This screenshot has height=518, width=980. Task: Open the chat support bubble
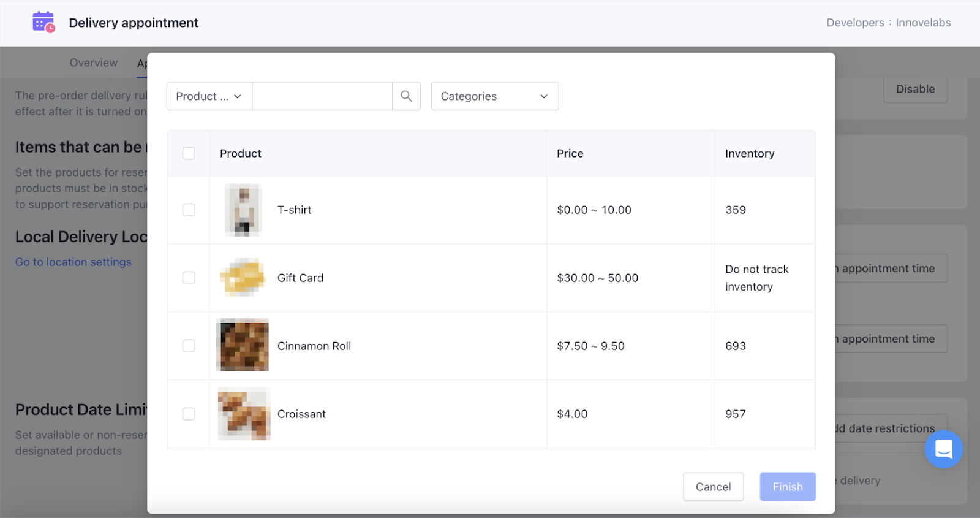point(943,449)
